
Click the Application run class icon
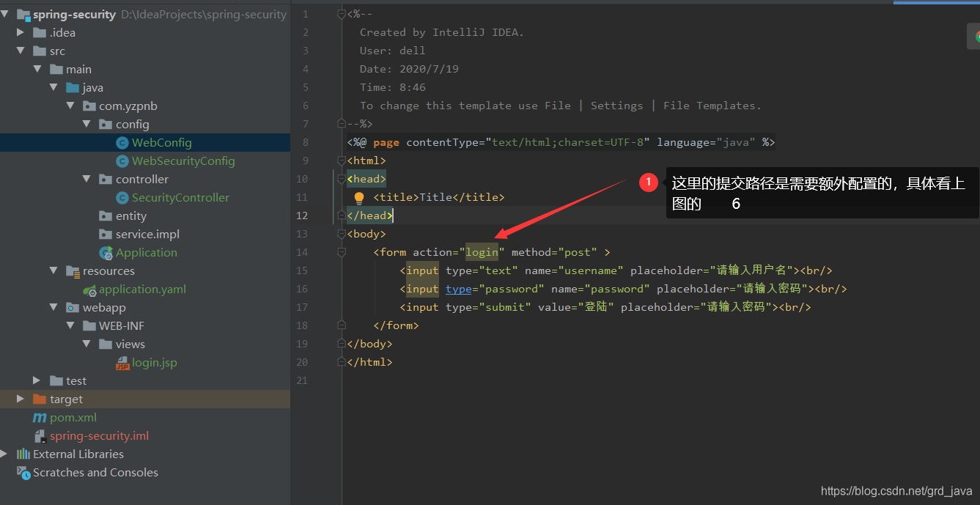click(x=106, y=253)
